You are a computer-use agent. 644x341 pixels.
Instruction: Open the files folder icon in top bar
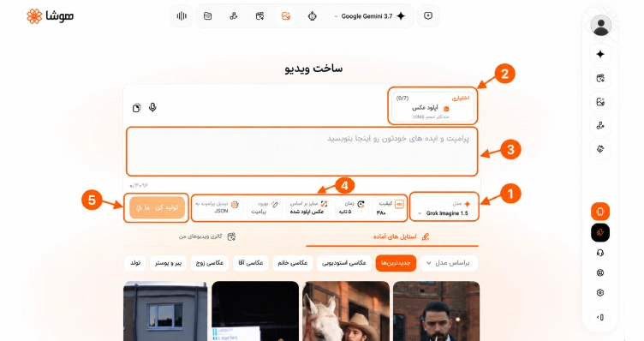[x=208, y=16]
